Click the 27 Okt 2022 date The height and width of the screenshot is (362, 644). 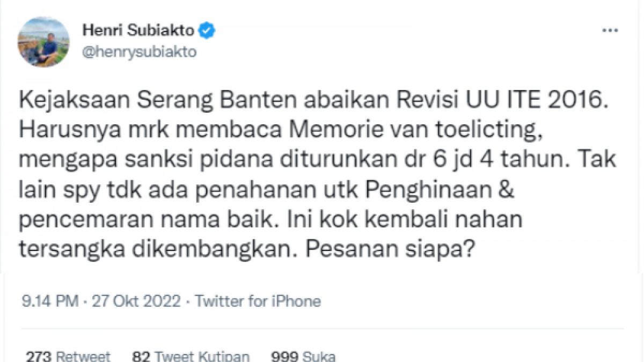coord(136,301)
